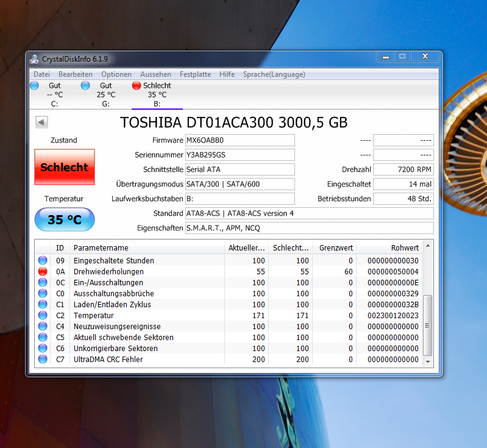Viewport: 487px width, 448px height.
Task: Select the Drehwiederholungen parameter name
Action: point(108,271)
